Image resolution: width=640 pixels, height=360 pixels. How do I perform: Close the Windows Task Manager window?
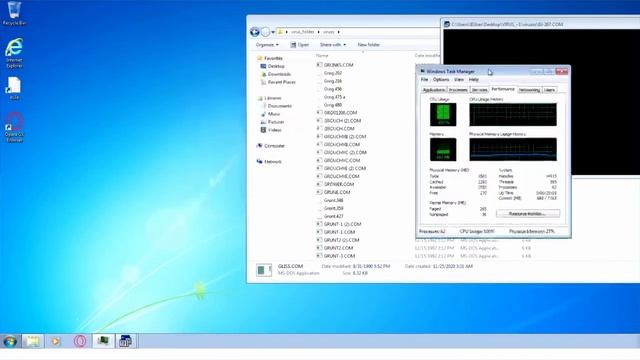click(562, 71)
